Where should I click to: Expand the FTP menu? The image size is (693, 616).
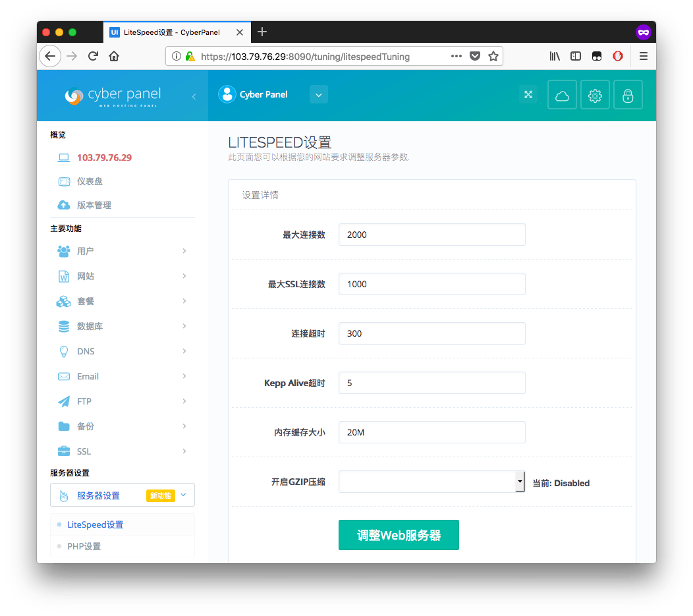click(123, 401)
